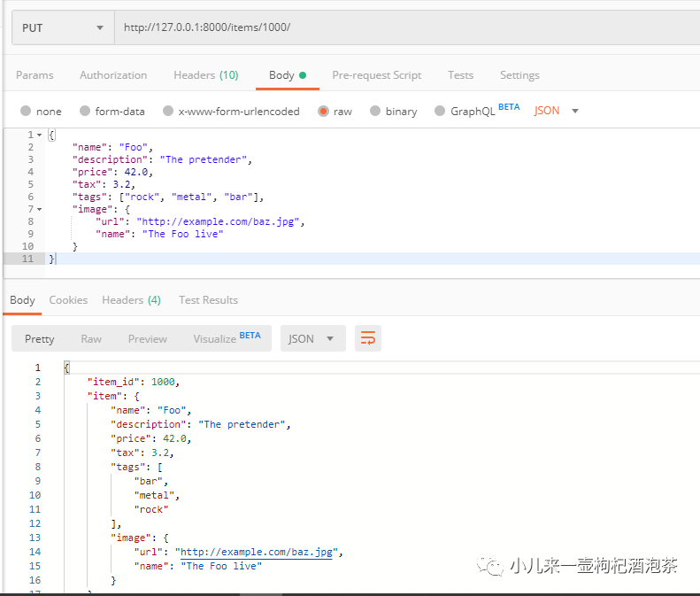Open the request body JSON format dropdown
This screenshot has width=700, height=596.
(x=557, y=111)
